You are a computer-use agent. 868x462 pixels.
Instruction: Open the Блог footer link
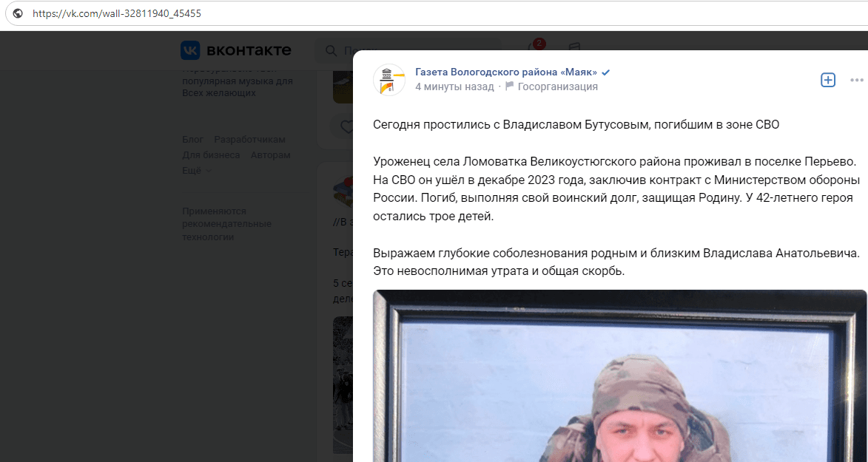192,140
